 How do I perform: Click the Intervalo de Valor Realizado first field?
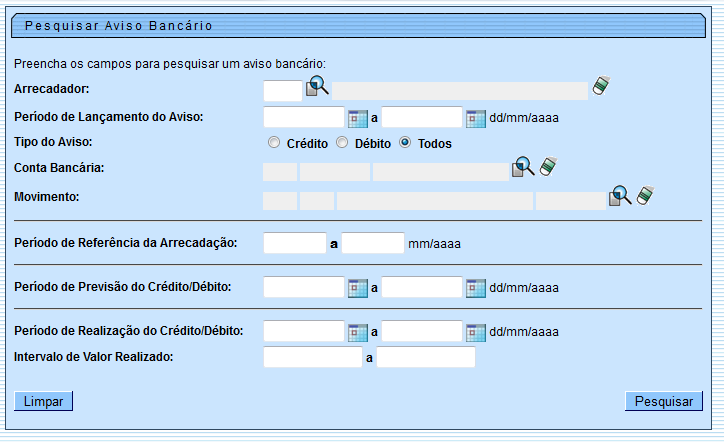pos(312,357)
